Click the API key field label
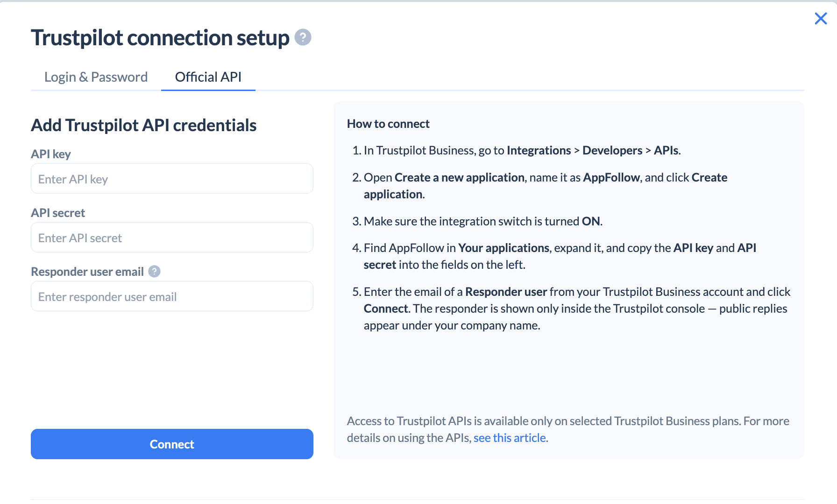837x504 pixels. (51, 154)
